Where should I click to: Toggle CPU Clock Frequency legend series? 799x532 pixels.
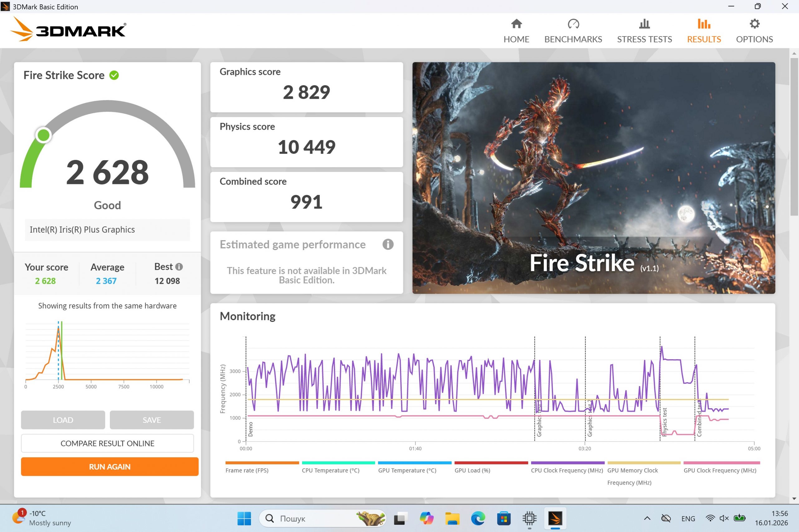(x=567, y=470)
